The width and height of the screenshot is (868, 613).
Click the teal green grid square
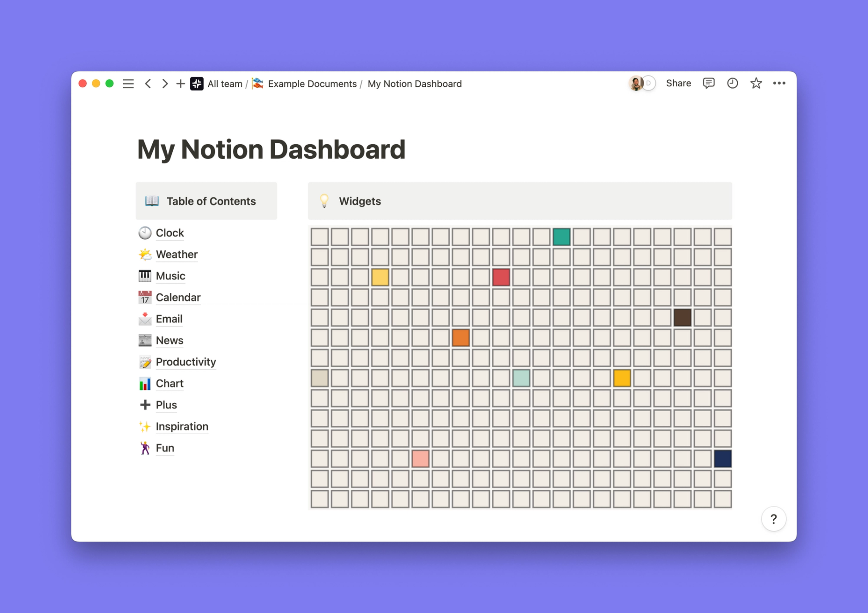561,237
